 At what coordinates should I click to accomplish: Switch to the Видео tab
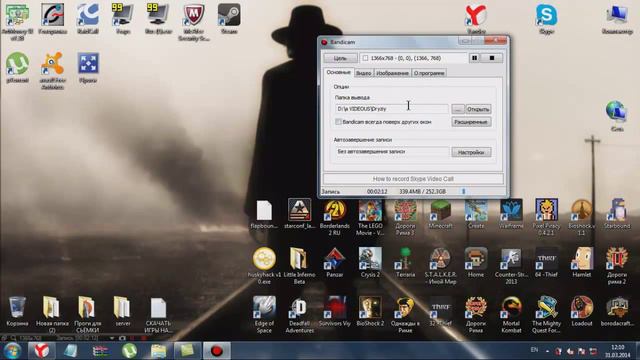pyautogui.click(x=363, y=73)
